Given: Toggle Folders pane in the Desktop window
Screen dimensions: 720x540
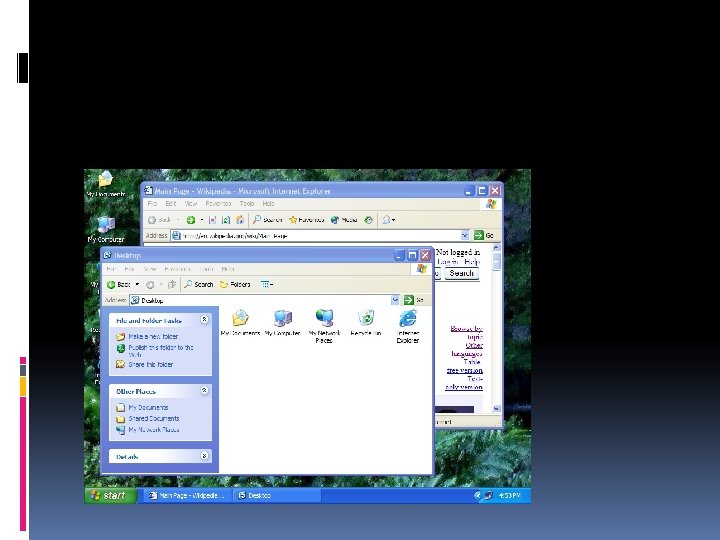Looking at the screenshot, I should 235,285.
